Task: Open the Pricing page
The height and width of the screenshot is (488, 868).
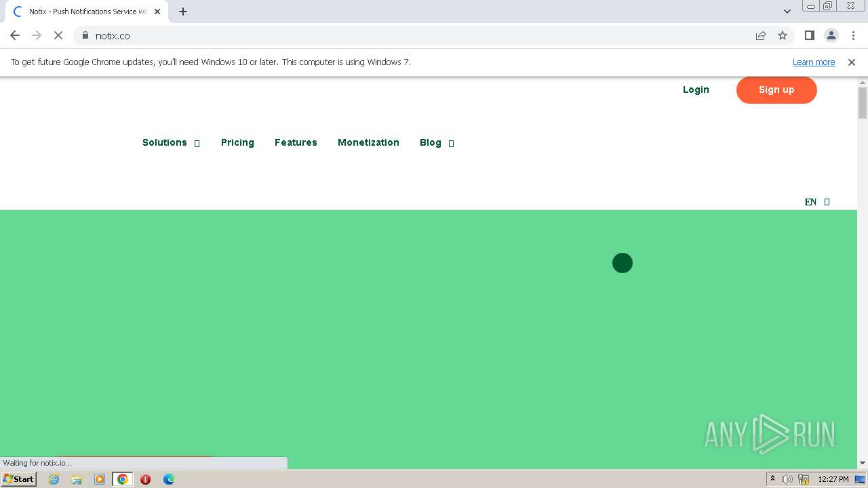Action: coord(237,142)
